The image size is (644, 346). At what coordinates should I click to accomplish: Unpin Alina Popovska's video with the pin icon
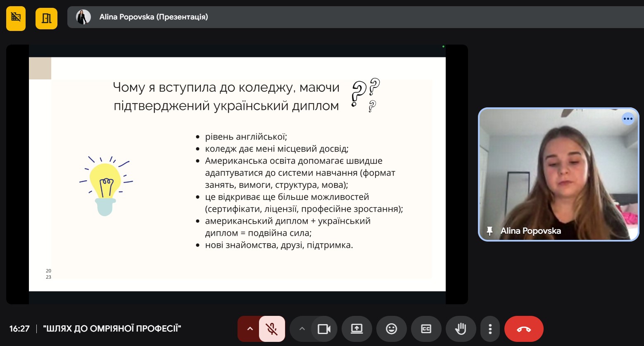pyautogui.click(x=490, y=231)
